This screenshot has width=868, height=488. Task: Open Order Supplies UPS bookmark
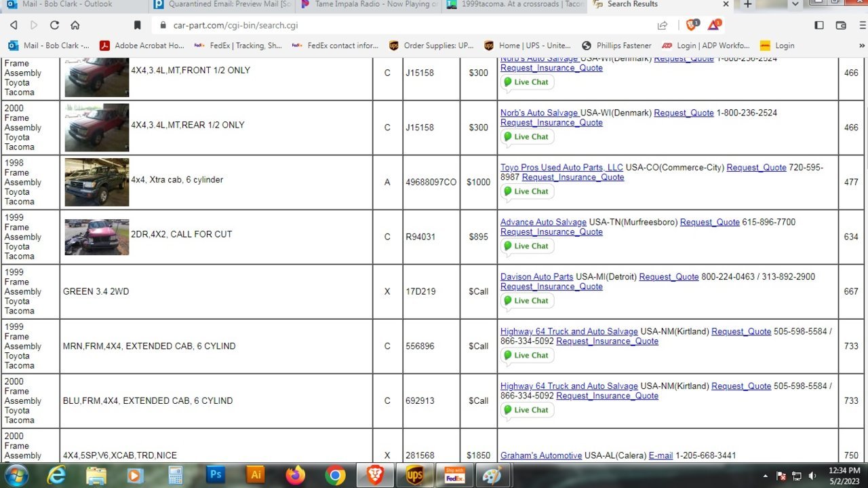tap(432, 45)
